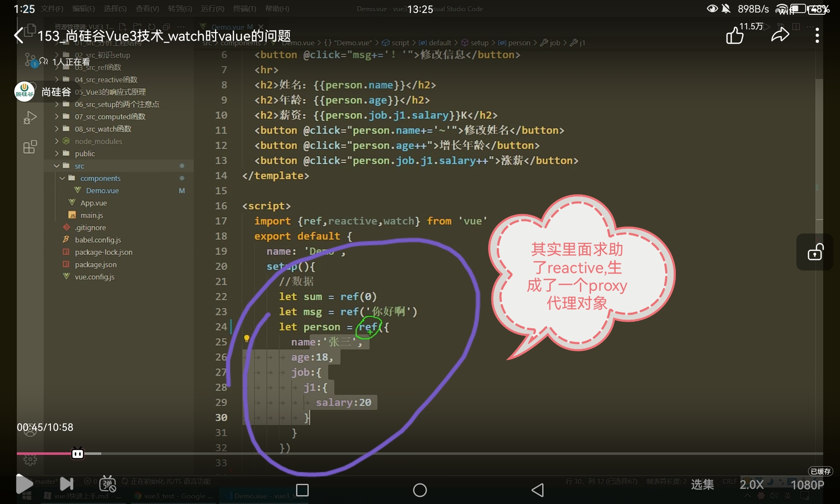Open the 2.0X playback speed selector
840x504 pixels.
[751, 485]
